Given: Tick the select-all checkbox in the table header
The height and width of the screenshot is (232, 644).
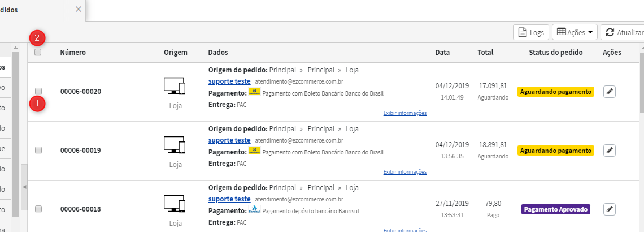Looking at the screenshot, I should click(x=38, y=52).
